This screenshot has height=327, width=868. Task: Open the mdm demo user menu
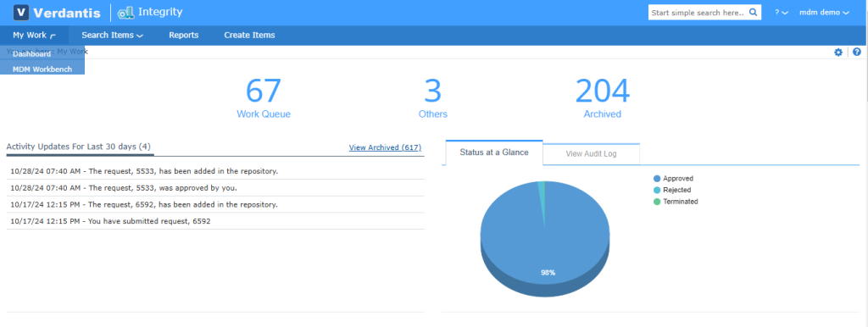pyautogui.click(x=824, y=12)
